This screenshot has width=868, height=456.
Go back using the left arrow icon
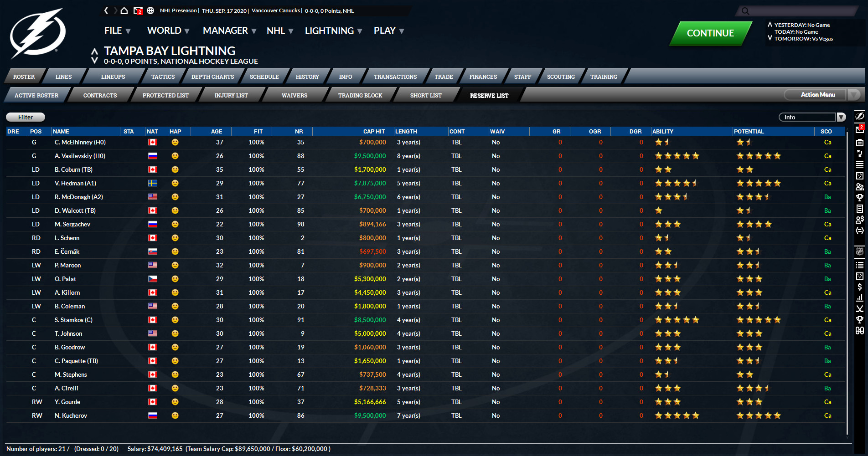point(106,10)
